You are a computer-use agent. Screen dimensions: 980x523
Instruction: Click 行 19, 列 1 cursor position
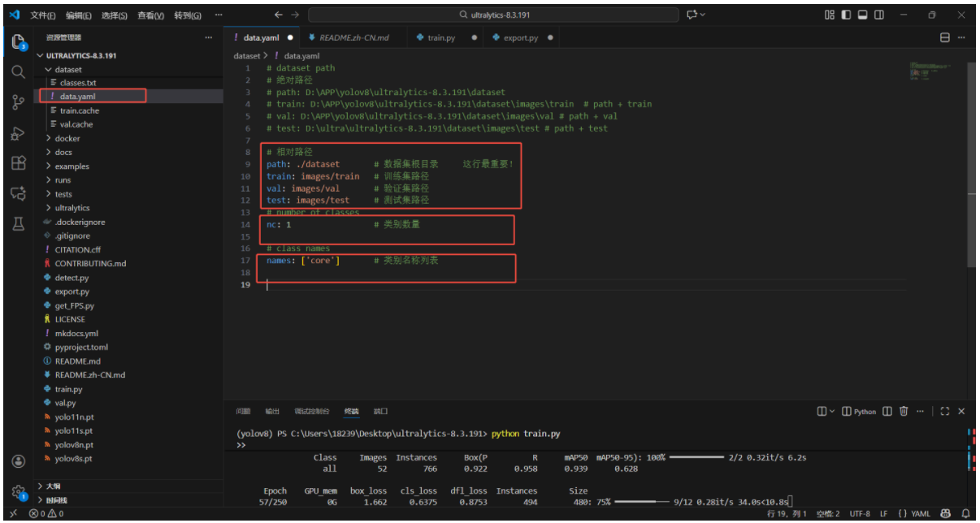[787, 513]
